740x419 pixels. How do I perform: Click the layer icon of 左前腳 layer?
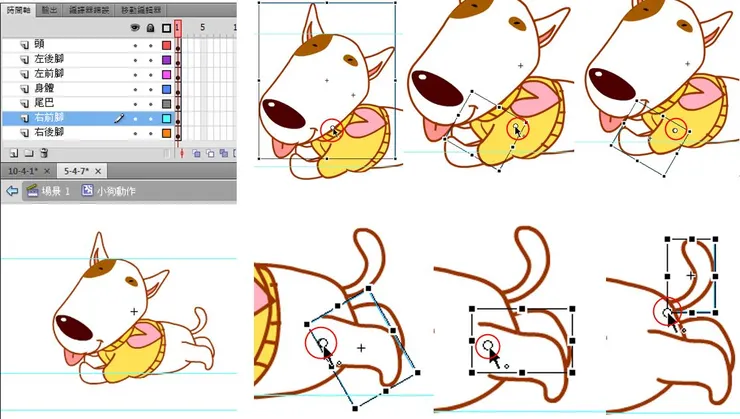24,74
